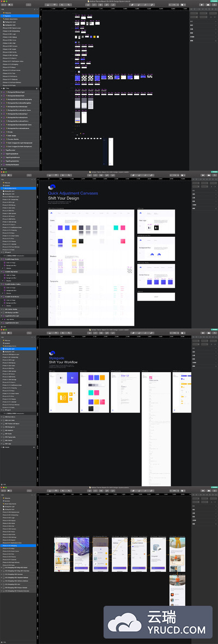Expand Header layer in Styleguide layer list
The image size is (218, 644).
[x=2, y=448]
